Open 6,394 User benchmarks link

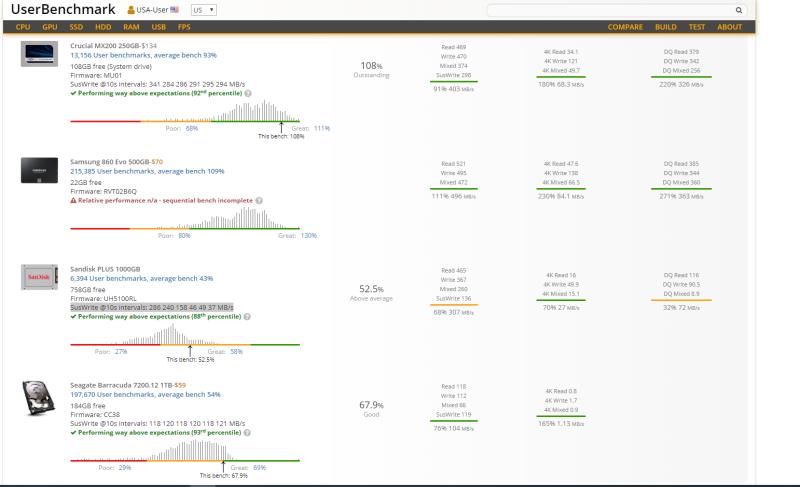[x=141, y=278]
